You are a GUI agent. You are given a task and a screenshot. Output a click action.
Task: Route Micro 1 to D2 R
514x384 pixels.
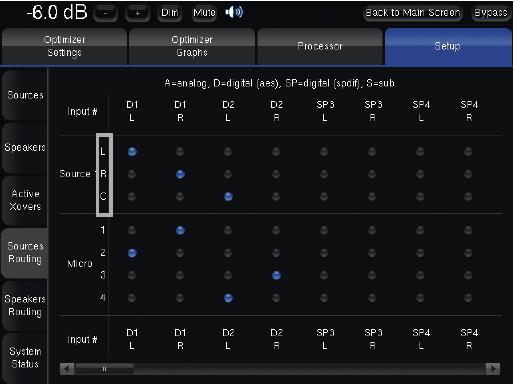pos(276,230)
